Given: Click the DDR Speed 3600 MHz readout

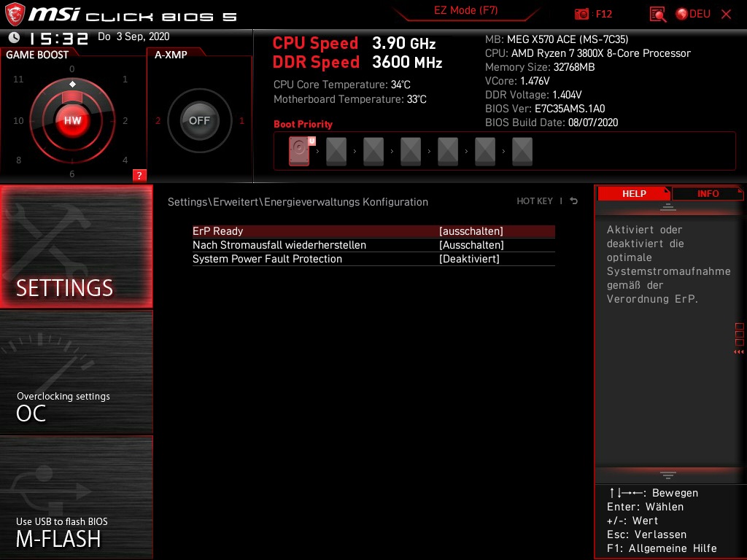Looking at the screenshot, I should coord(357,62).
